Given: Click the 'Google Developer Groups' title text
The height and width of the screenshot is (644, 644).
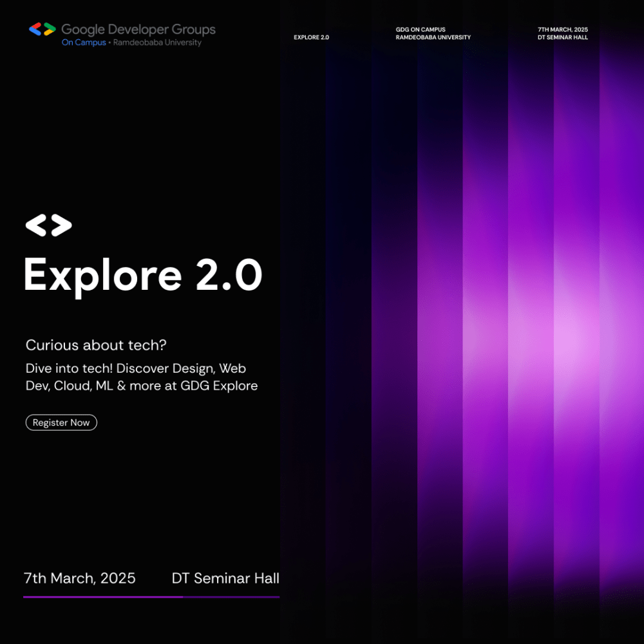Looking at the screenshot, I should pos(138,30).
